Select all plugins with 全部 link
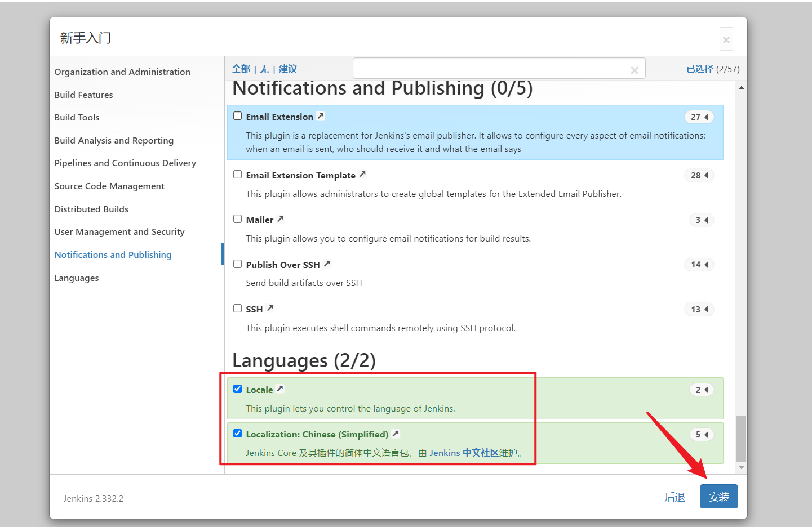Image resolution: width=812 pixels, height=527 pixels. (241, 69)
